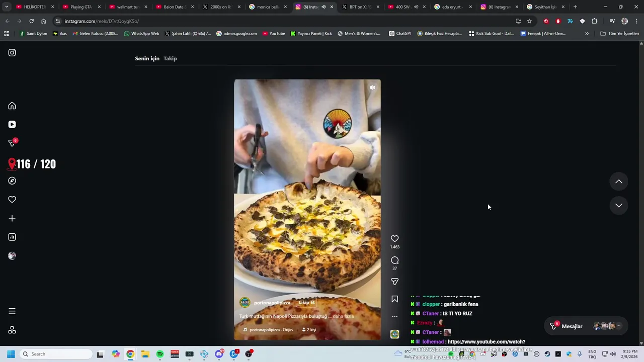Open the Explore compass icon
Viewport: 644px width, 362px height.
(12, 180)
